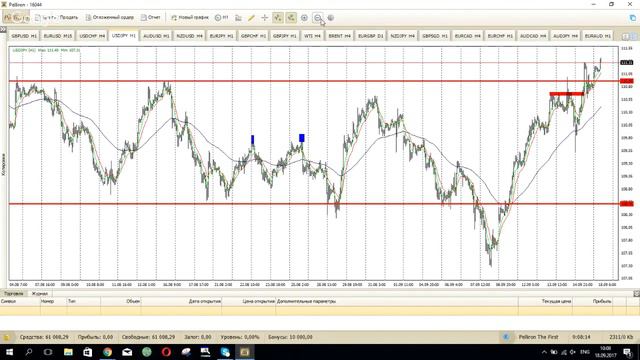640x360 pixels.
Task: Open the H1 timeframe dropdown
Action: (222, 18)
